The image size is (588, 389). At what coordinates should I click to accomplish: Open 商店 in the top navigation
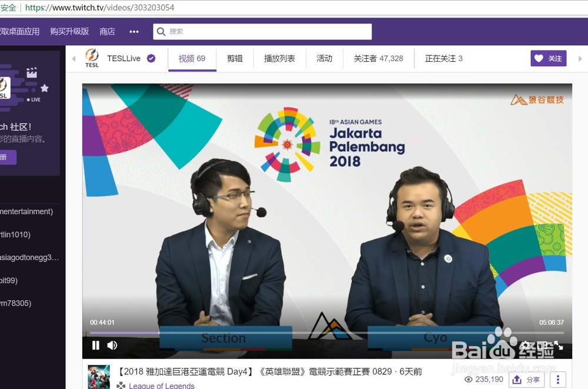[107, 32]
